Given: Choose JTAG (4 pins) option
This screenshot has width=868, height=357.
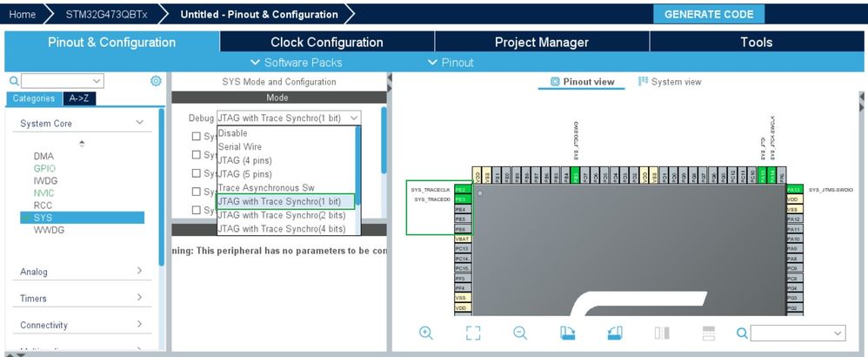Looking at the screenshot, I should (x=244, y=160).
